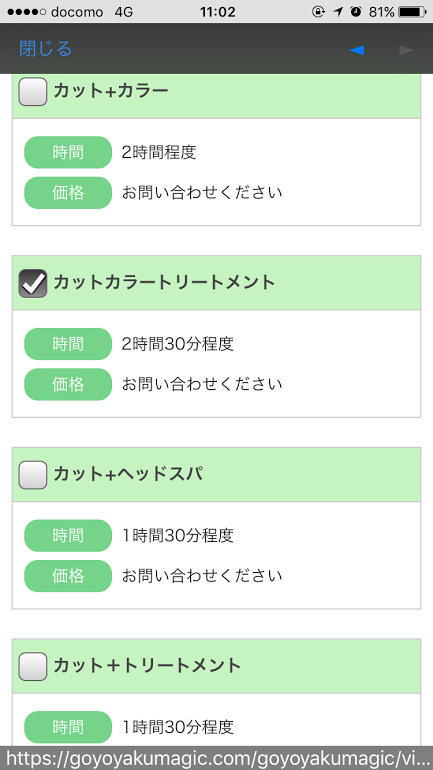Tap 価格 label under カットカラートリートメント
Screen dimensions: 433x770
point(68,384)
